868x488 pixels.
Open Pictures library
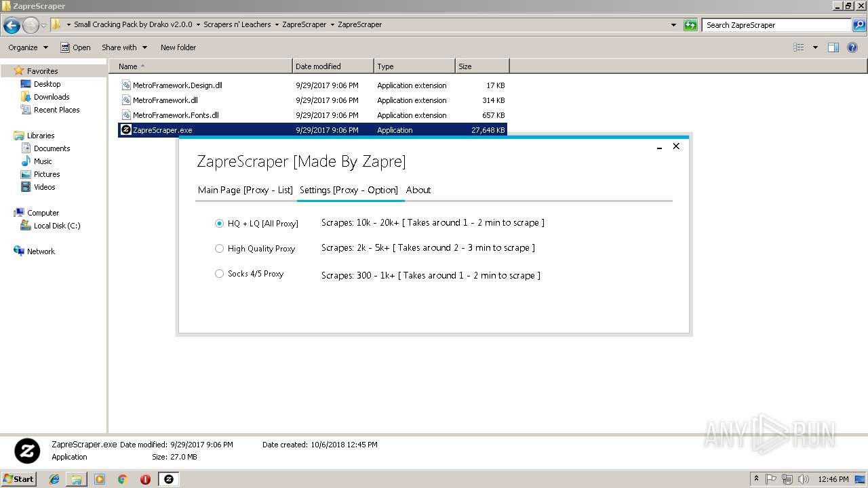click(47, 174)
